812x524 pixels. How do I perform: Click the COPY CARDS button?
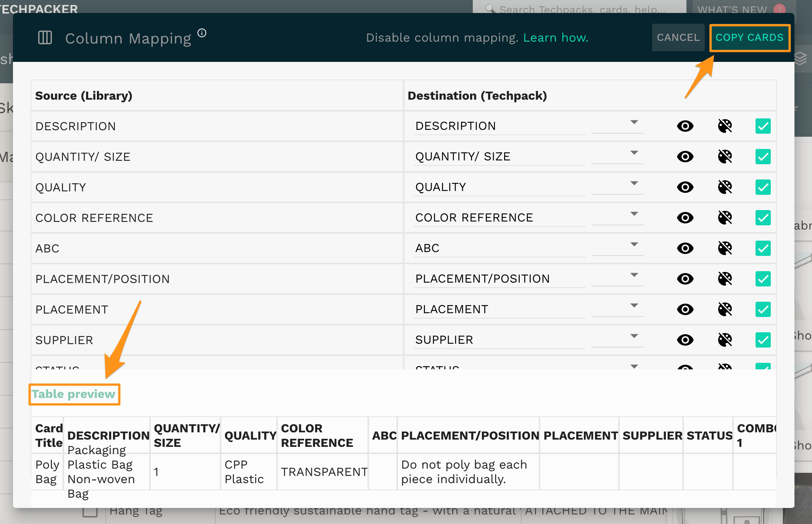(x=749, y=37)
